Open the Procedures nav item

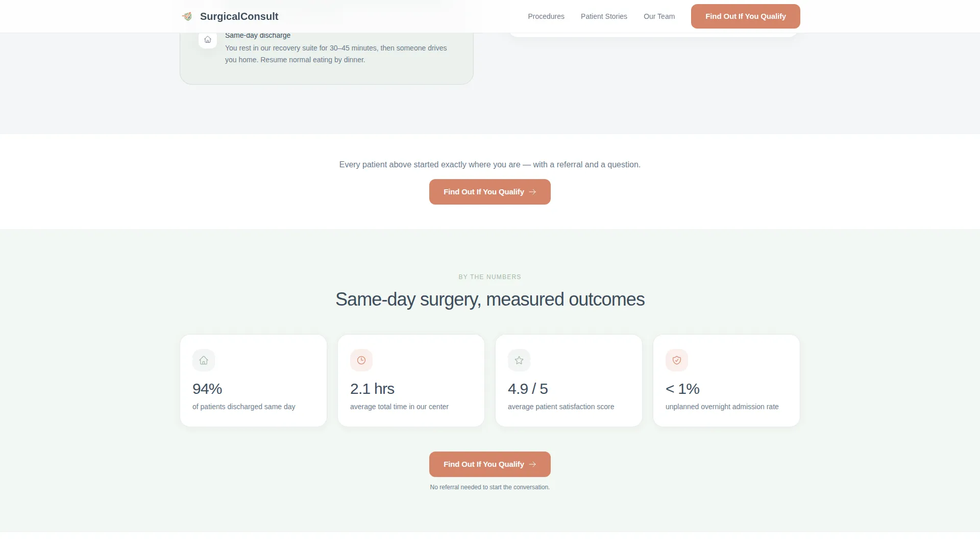tap(546, 16)
